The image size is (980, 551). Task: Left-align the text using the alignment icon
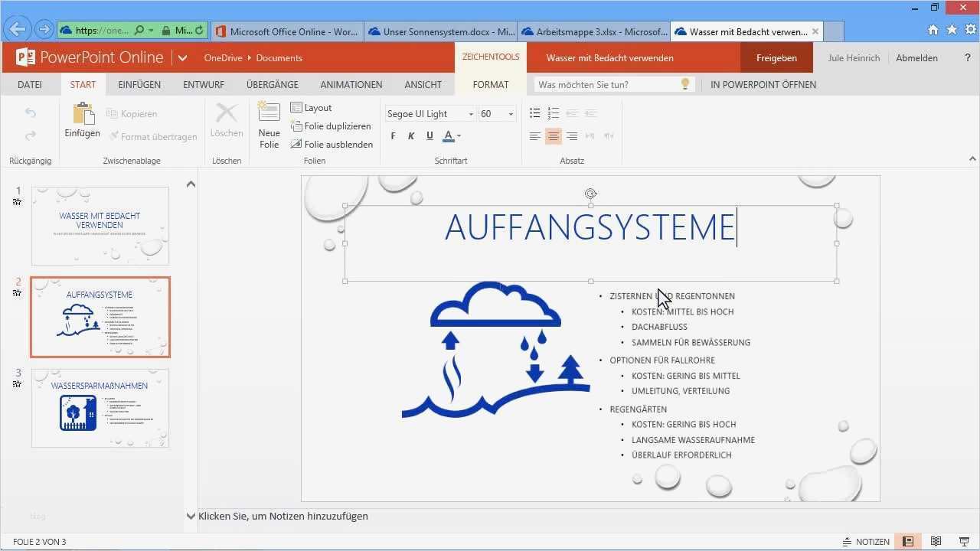534,135
